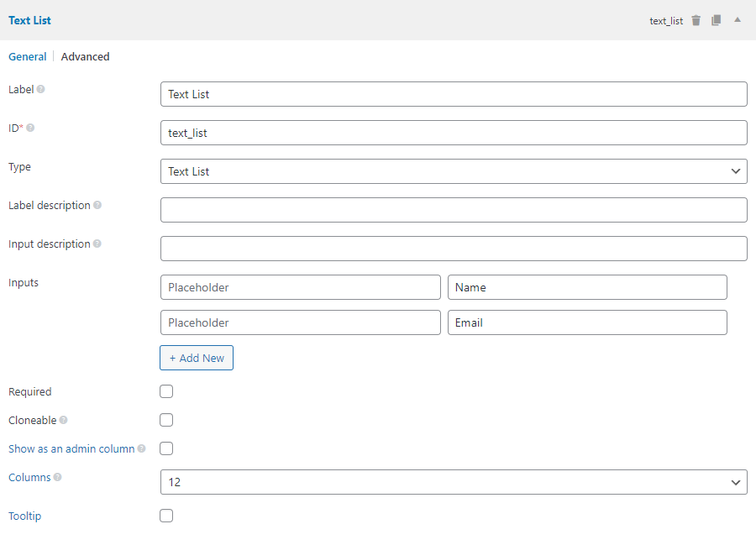Toggle Show as an admin column checkbox
Viewport: 756px width, 545px height.
[x=166, y=448]
